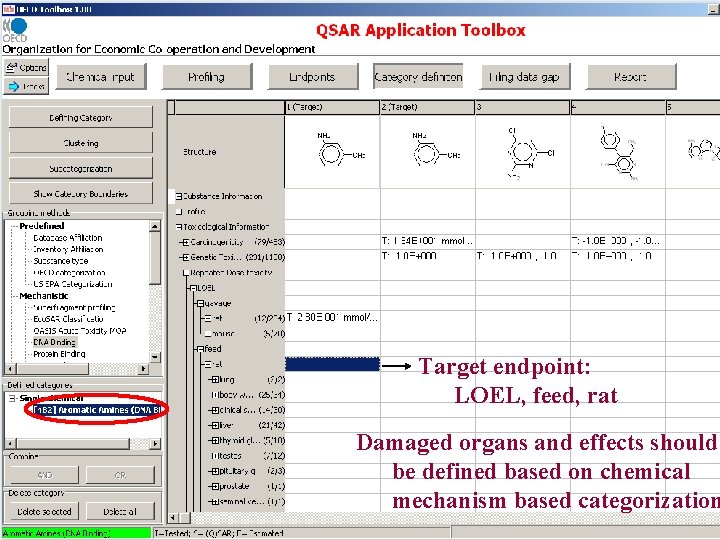This screenshot has width=720, height=540.
Task: Expand the Carcinogenicity row
Action: tap(185, 242)
